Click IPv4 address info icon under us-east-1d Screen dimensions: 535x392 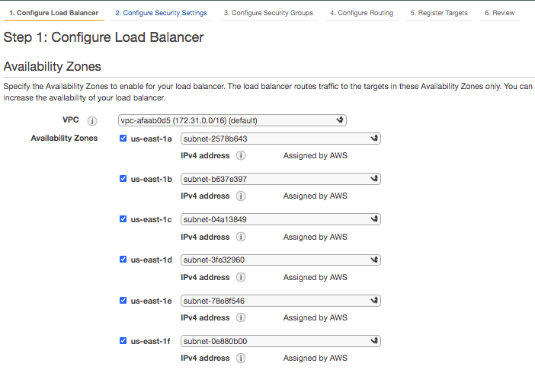[x=241, y=277]
